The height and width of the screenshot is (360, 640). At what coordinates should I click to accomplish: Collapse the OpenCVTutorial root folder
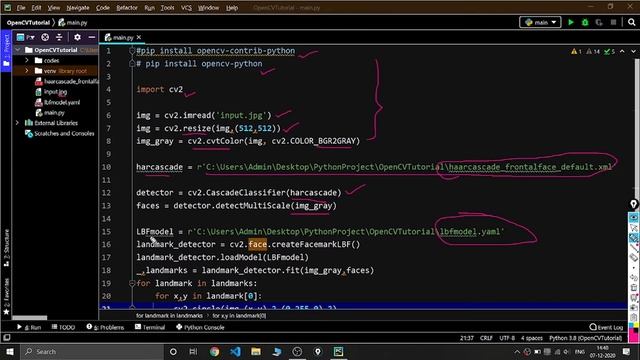(18, 50)
